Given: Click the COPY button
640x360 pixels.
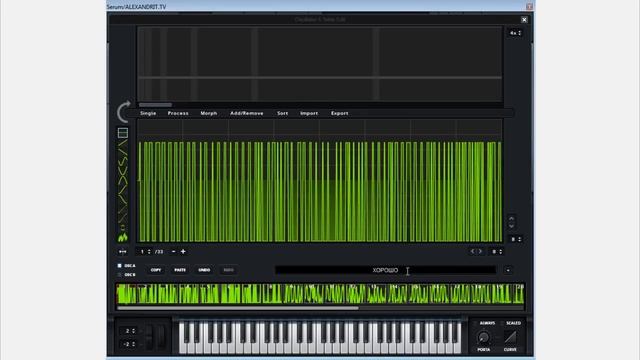Looking at the screenshot, I should click(156, 270).
